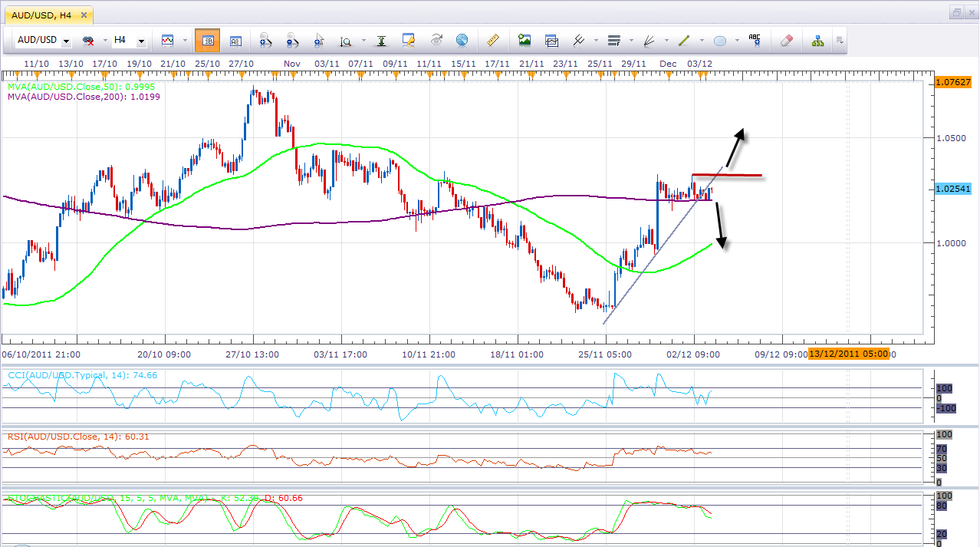Select the zoom in tool
Image resolution: width=980 pixels, height=547 pixels.
[266, 41]
